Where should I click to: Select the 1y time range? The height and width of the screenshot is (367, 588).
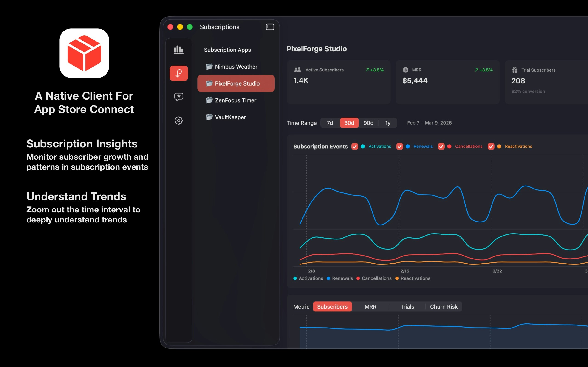(387, 123)
